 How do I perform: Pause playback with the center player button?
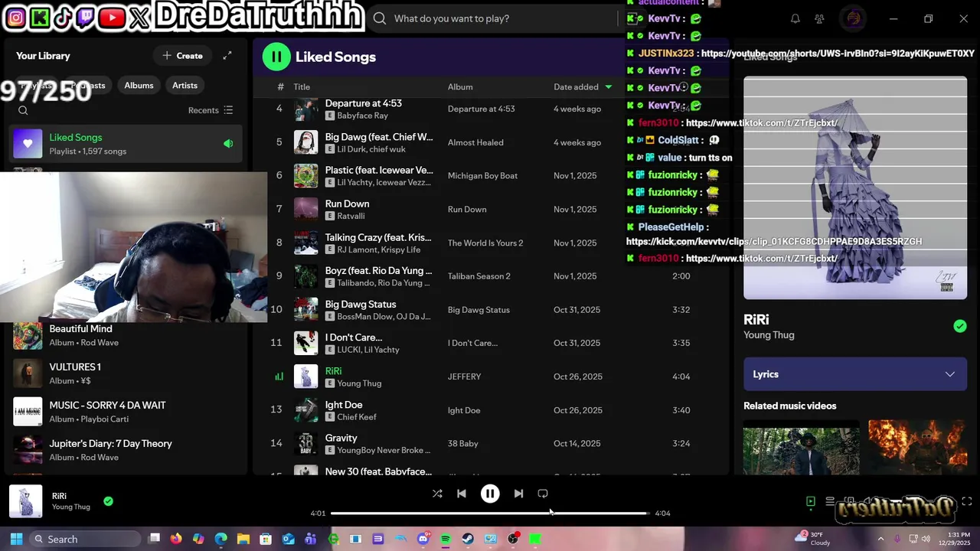tap(490, 494)
